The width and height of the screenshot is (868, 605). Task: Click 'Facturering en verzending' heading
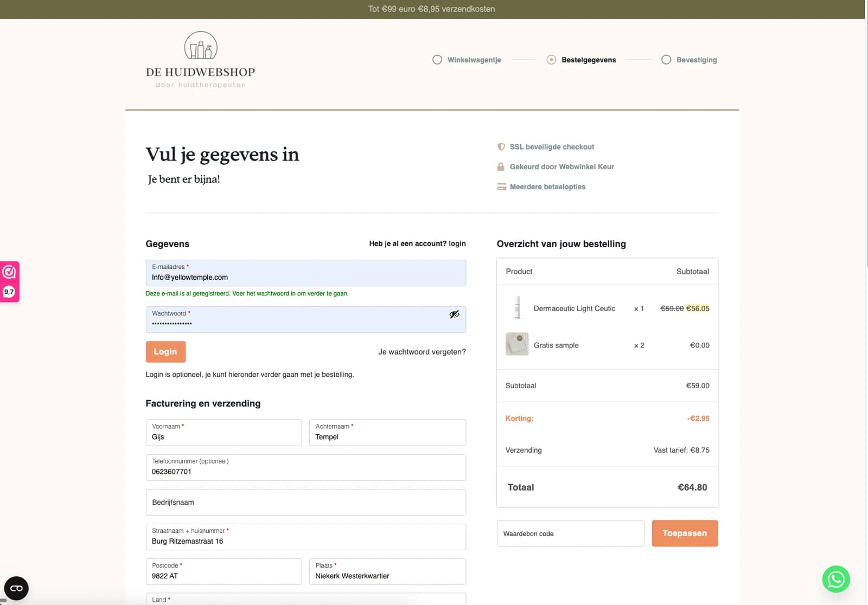[203, 403]
